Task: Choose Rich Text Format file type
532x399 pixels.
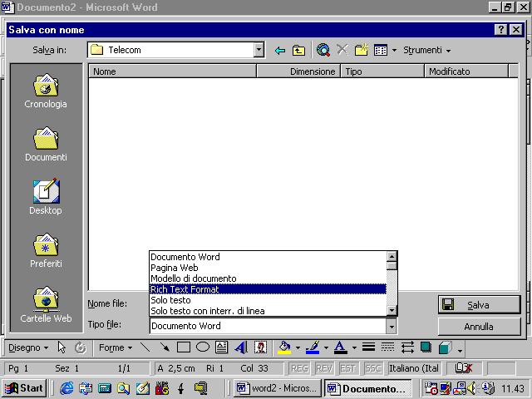Action: pyautogui.click(x=268, y=289)
